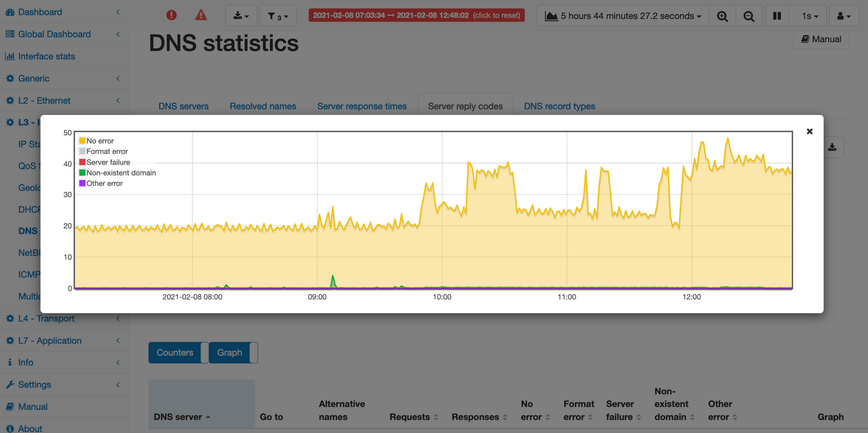Open the filter dropdown in the toolbar
Viewport: 868px width, 433px height.
(x=278, y=16)
